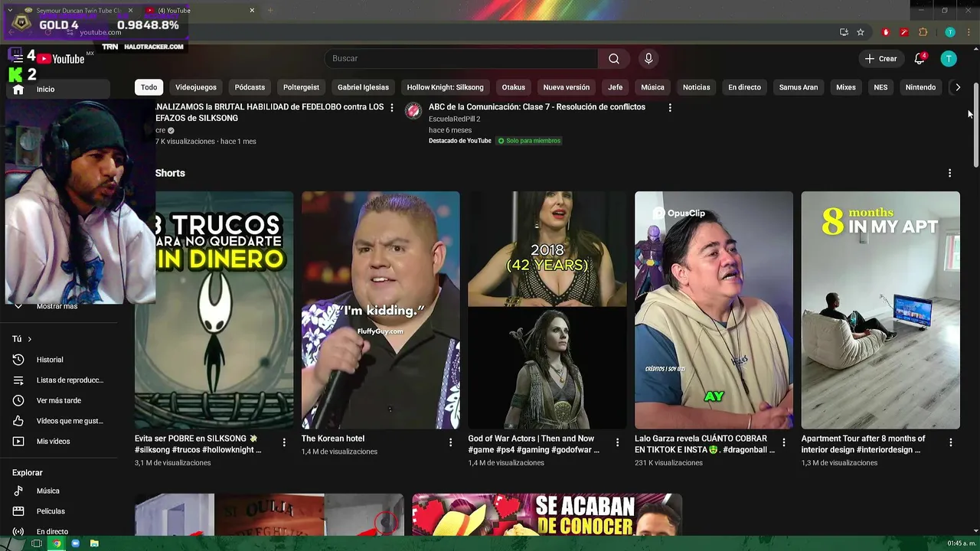980x551 pixels.
Task: Click the Chrome icon in the taskbar
Action: (57, 543)
